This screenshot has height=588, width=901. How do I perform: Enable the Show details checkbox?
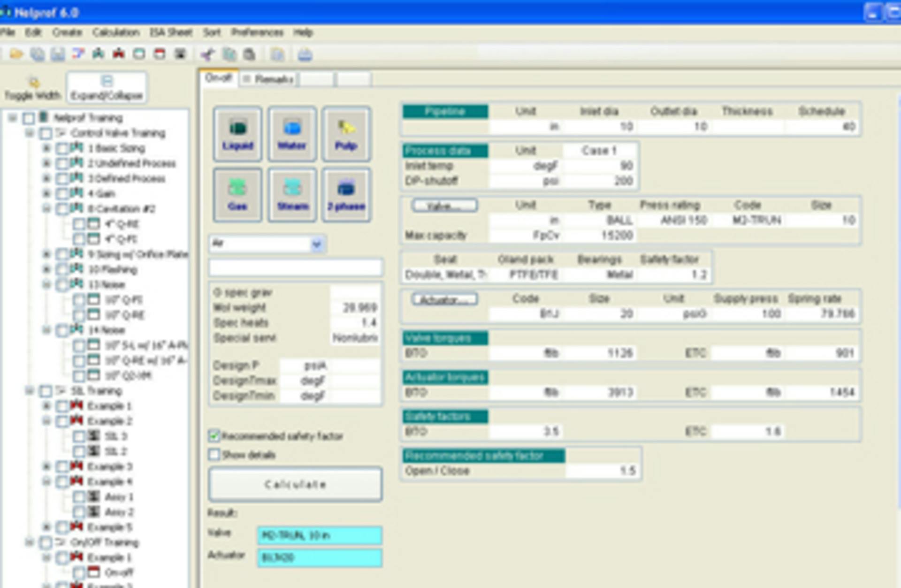pos(214,454)
